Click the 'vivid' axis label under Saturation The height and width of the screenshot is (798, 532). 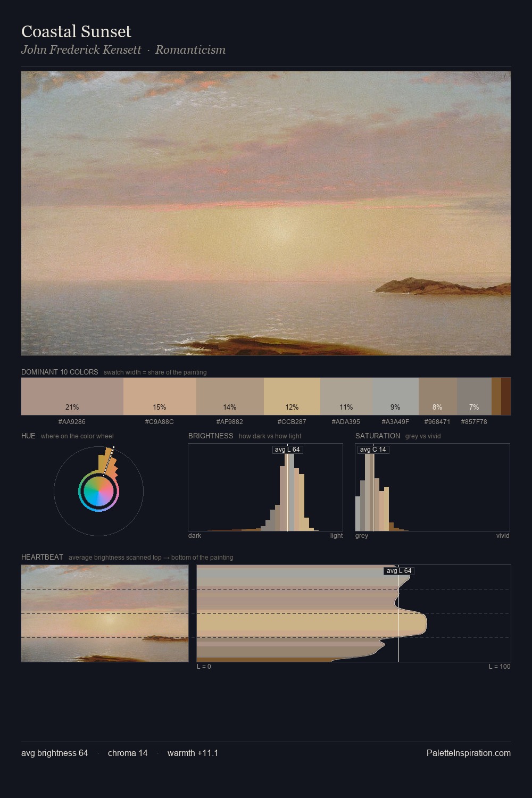tap(503, 536)
